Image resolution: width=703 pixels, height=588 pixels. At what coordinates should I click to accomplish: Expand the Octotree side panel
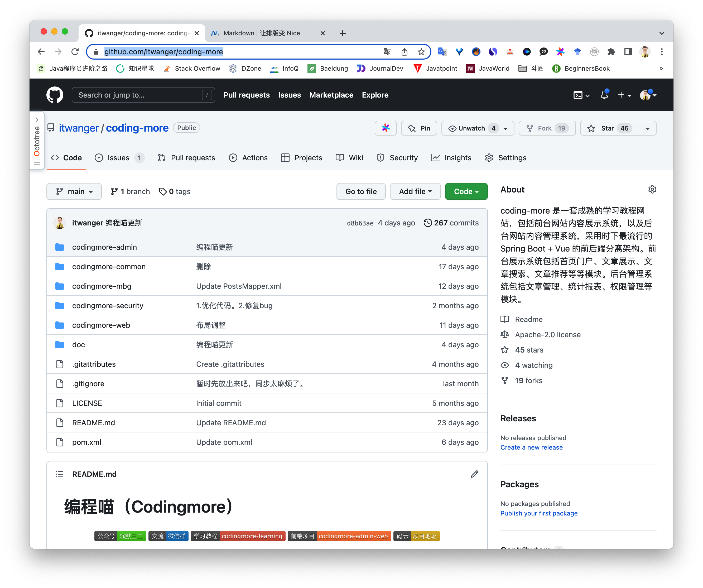pos(37,120)
